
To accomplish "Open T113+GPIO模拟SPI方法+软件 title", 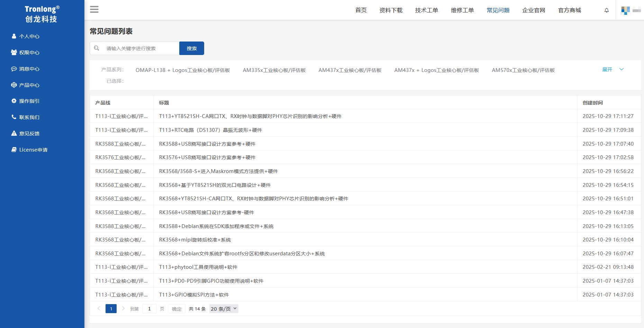I will click(194, 295).
